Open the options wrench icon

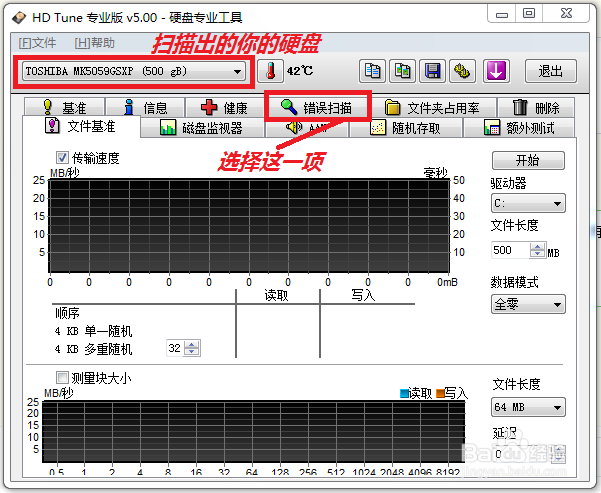coord(462,71)
